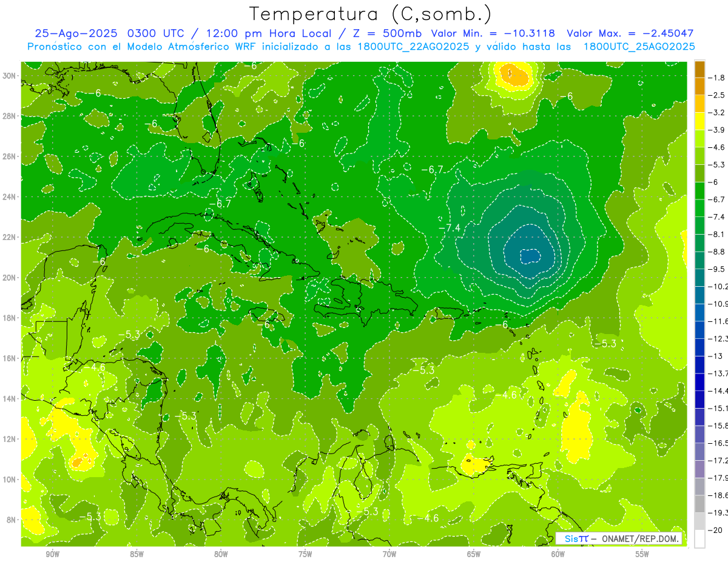Click the topmost dark orange legend swatch
This screenshot has width=728, height=562.
699,69
